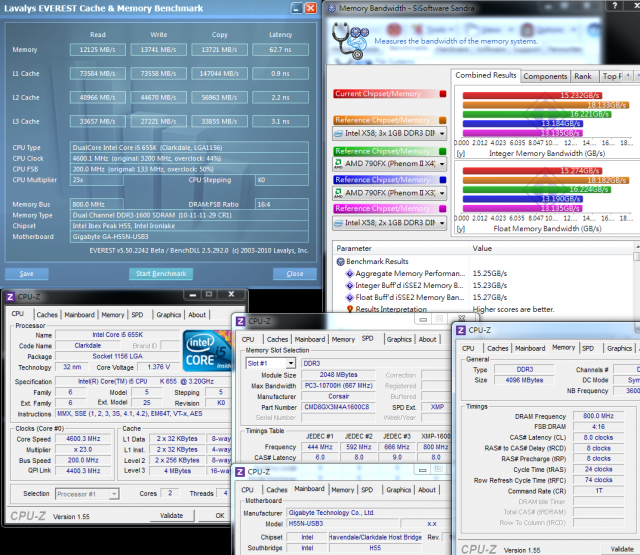Click the Memory Read 12125 MB/s value
The height and width of the screenshot is (555, 640).
pyautogui.click(x=98, y=50)
